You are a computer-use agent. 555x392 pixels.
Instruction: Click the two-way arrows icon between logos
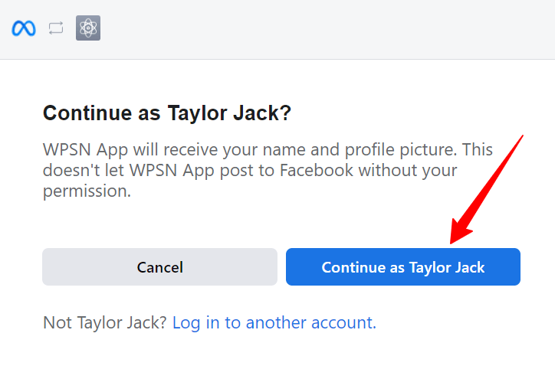tap(56, 28)
